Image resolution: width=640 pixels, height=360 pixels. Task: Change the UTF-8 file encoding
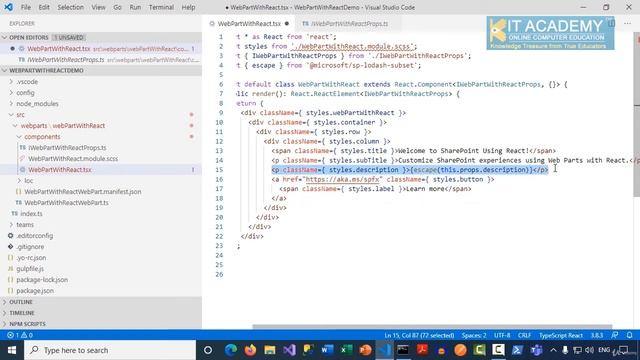coord(502,335)
